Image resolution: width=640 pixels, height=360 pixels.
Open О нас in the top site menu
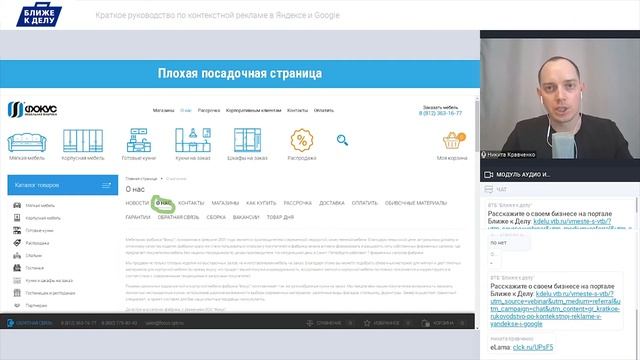point(186,111)
